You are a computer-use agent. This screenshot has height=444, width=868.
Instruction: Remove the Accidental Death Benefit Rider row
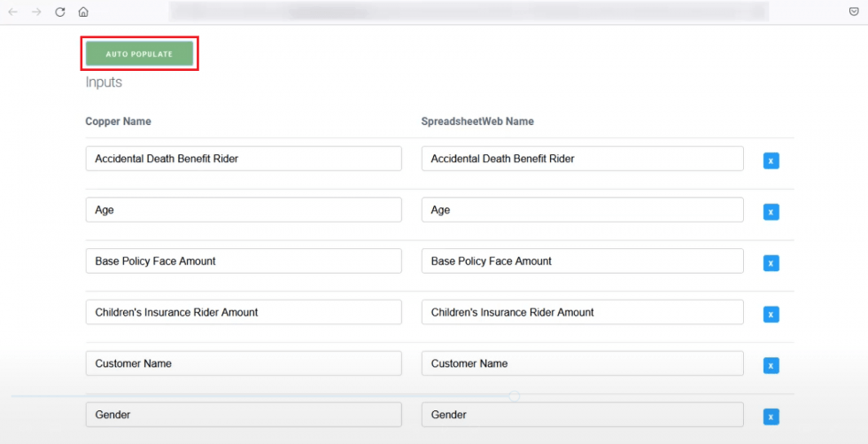click(771, 160)
